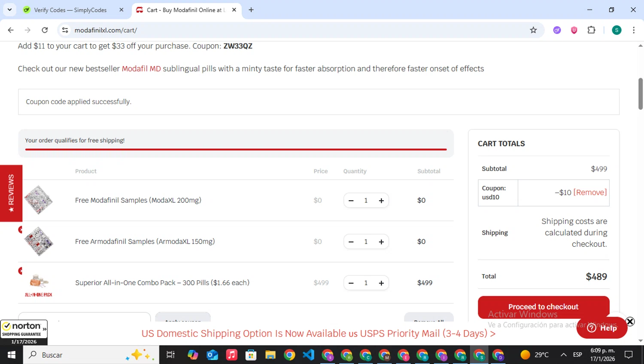The height and width of the screenshot is (364, 644).
Task: Open Free Armodafinil Samples product thumbnail
Action: click(39, 242)
